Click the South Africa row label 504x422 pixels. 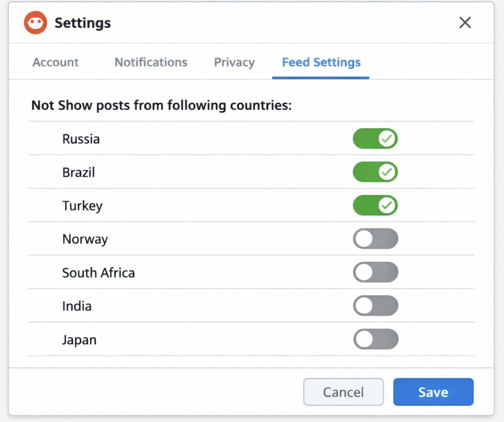tap(98, 273)
